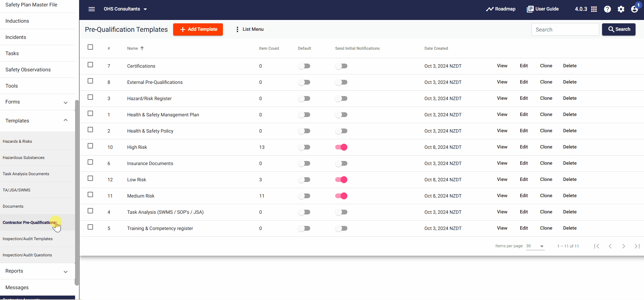Image resolution: width=644 pixels, height=300 pixels.
Task: Open Task Analysis Documents templates
Action: coord(37,174)
